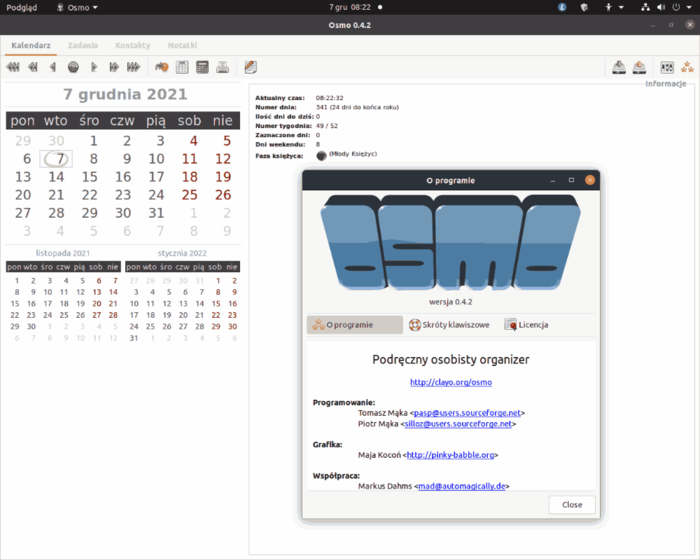Go to next year with triple right arrow
The width and height of the screenshot is (700, 560).
(x=133, y=67)
